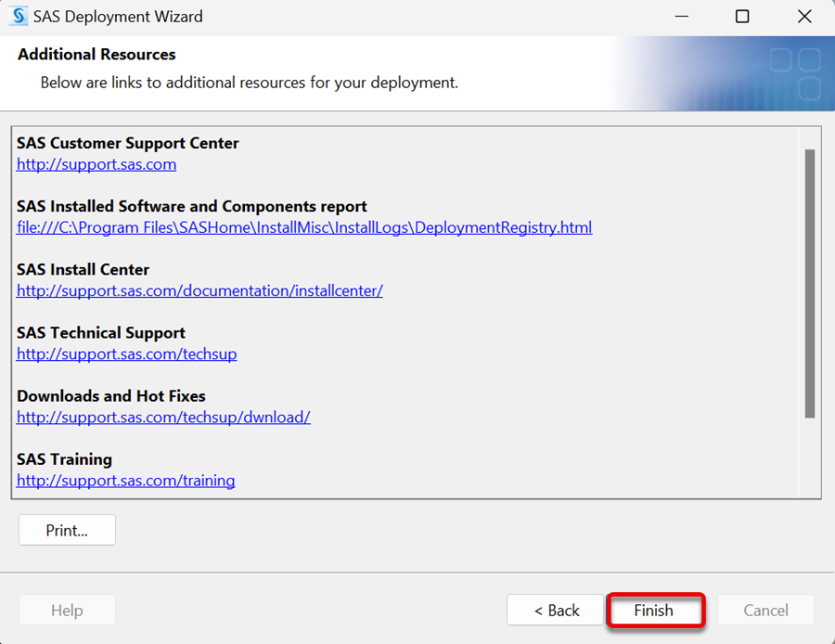Maximize the SAS Deployment Wizard window
This screenshot has height=644, width=835.
[742, 17]
